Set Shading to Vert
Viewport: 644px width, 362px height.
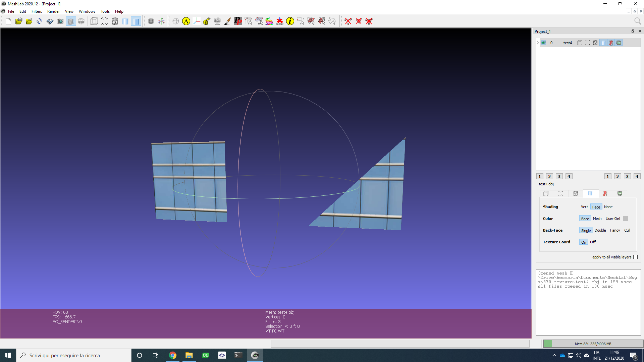point(584,207)
